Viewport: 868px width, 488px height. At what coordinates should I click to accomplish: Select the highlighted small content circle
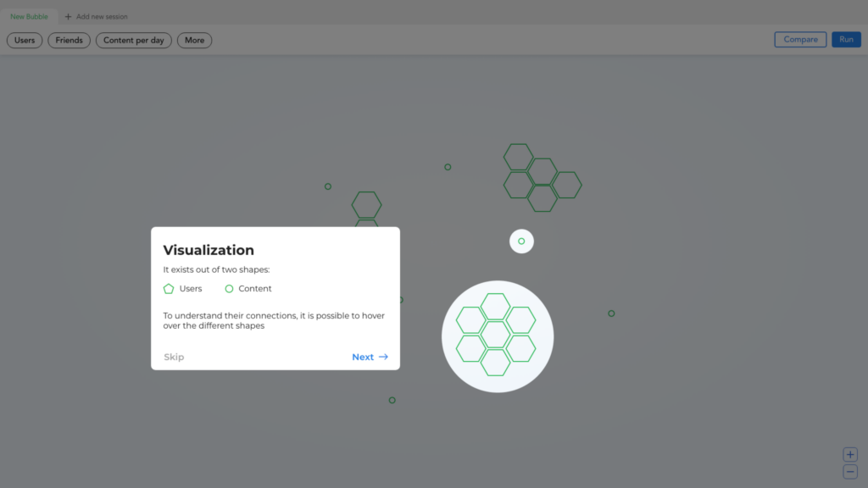point(521,241)
